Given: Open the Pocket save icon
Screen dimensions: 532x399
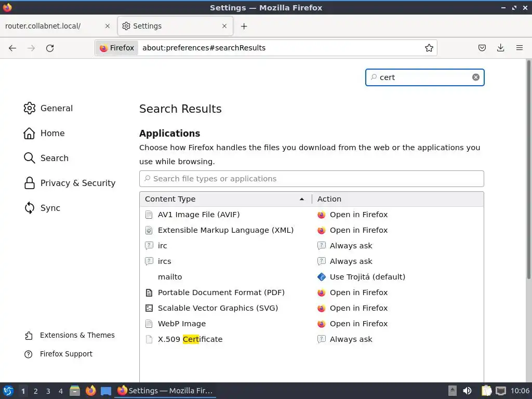Looking at the screenshot, I should pyautogui.click(x=482, y=48).
